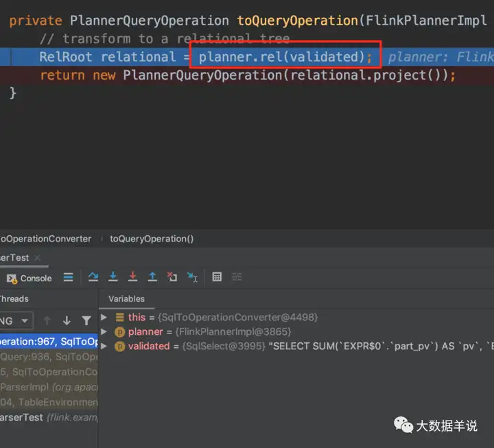The height and width of the screenshot is (448, 494).
Task: Select the validated SqlSelect@3995 row
Action: click(296, 346)
